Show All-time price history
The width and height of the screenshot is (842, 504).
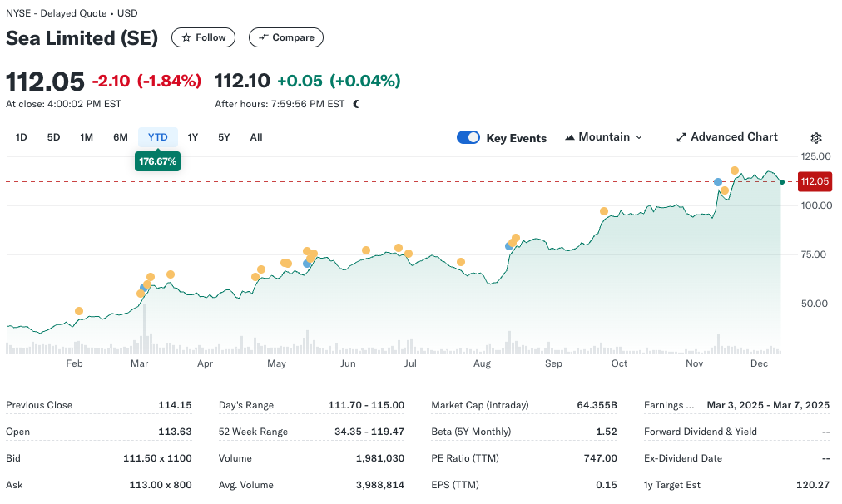(256, 137)
